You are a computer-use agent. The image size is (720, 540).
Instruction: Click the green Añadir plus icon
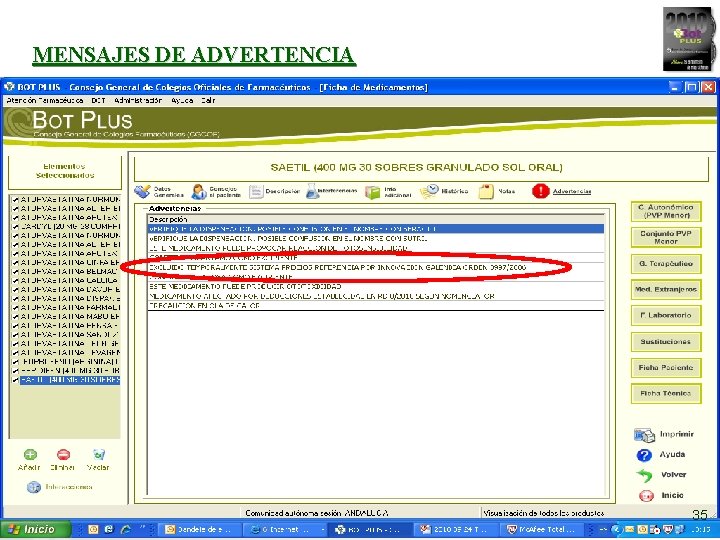coord(30,455)
